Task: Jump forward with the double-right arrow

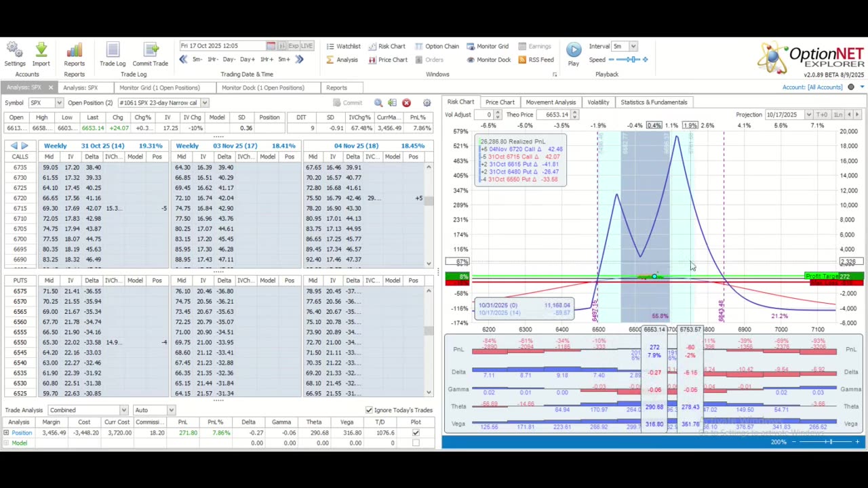Action: tap(299, 60)
